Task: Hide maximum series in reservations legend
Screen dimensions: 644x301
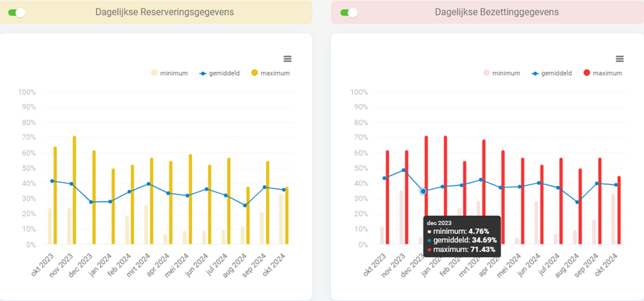Action: click(x=271, y=73)
